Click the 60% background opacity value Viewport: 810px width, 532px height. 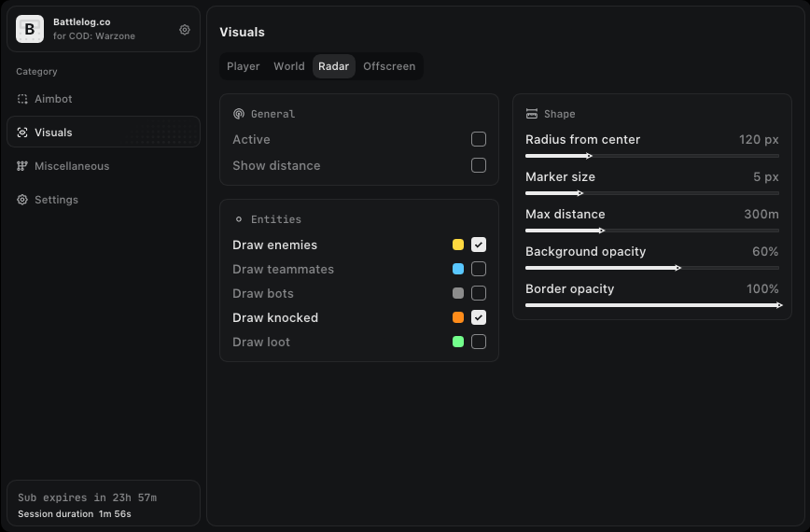765,251
